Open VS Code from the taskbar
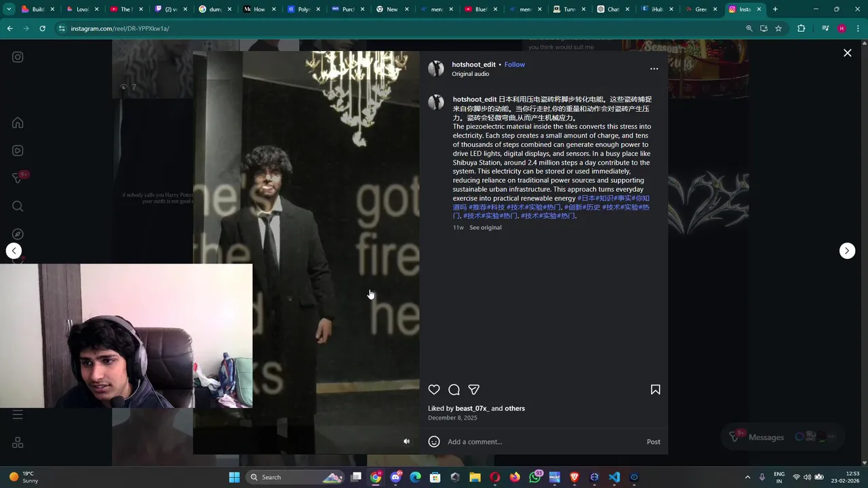 614,477
